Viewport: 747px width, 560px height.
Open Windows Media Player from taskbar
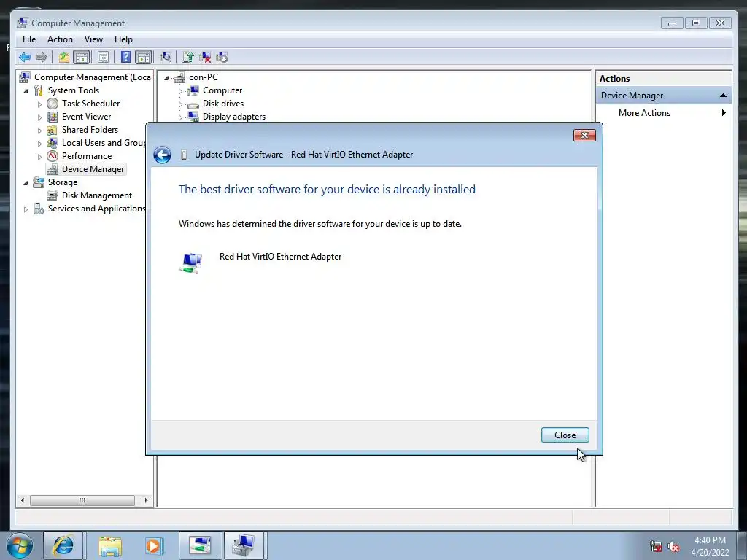(154, 545)
